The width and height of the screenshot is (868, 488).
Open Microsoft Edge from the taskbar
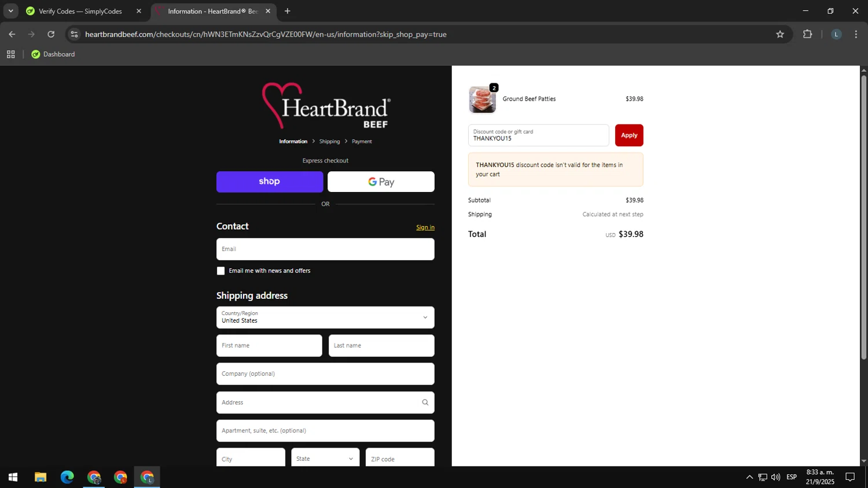click(x=67, y=478)
